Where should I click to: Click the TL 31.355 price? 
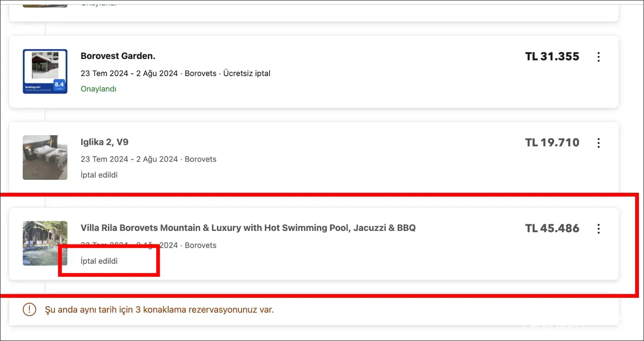pyautogui.click(x=552, y=57)
